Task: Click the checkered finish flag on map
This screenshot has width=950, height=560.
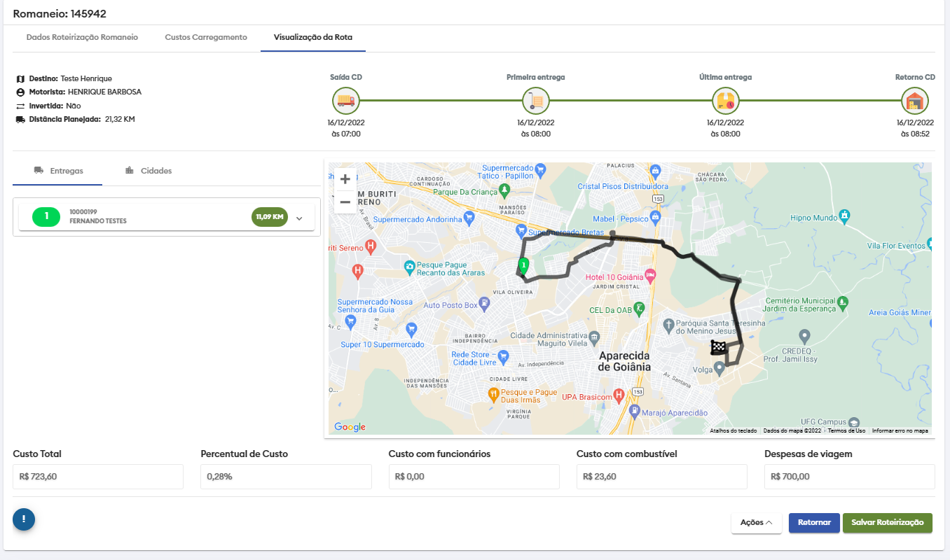Action: 719,346
